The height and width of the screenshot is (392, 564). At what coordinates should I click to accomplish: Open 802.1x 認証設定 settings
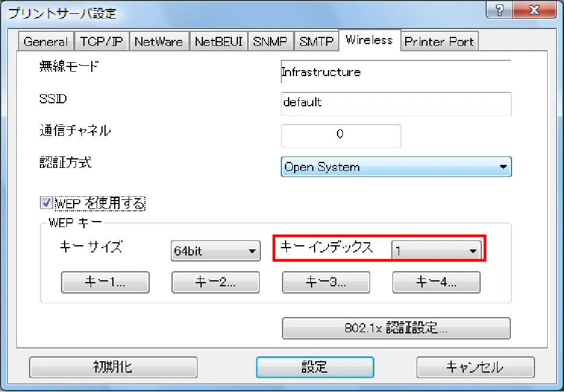tap(396, 328)
